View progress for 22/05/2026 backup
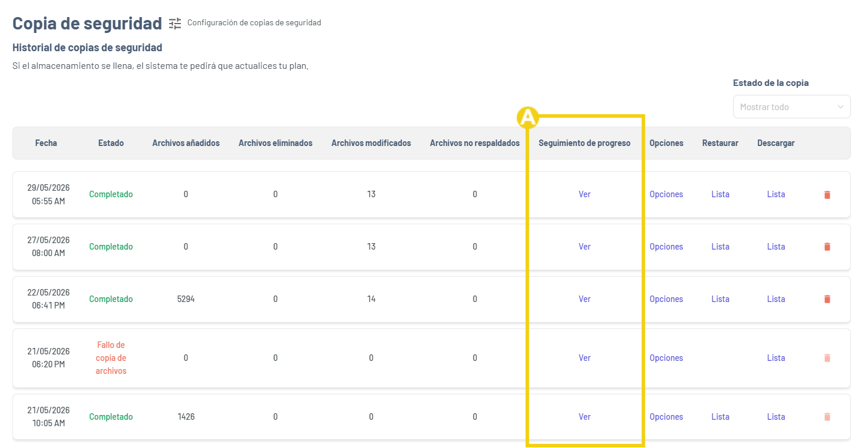 click(585, 299)
